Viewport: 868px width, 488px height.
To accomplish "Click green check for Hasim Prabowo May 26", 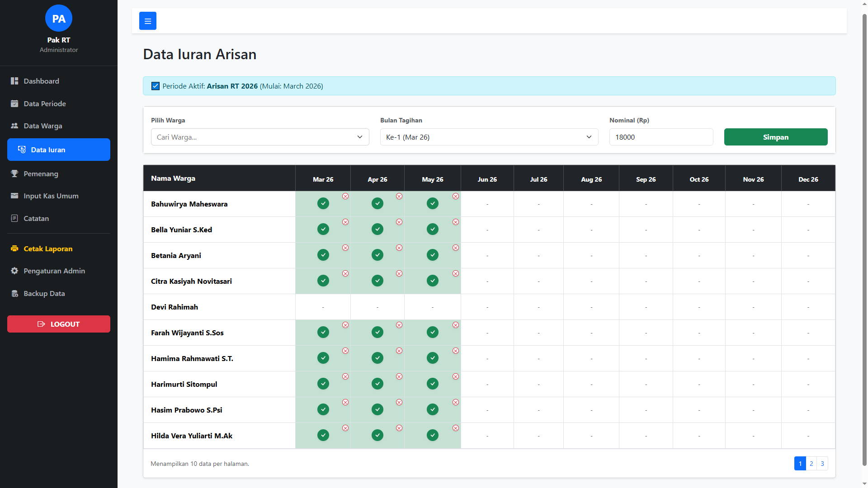I will 433,409.
